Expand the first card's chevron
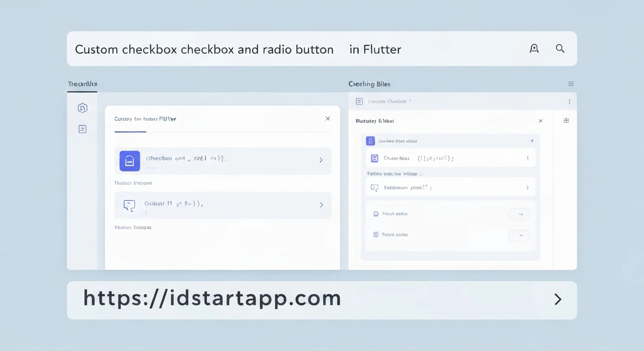This screenshot has height=351, width=644. 321,160
